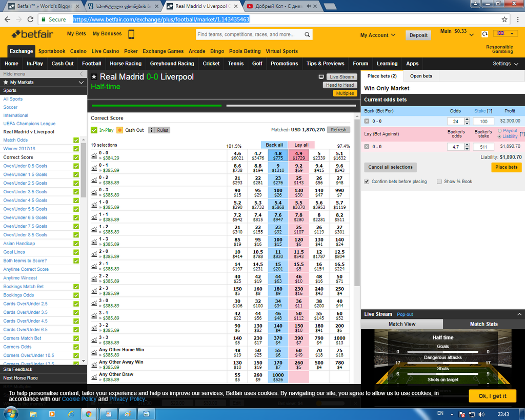Click the Place bets button
The width and height of the screenshot is (525, 420).
pyautogui.click(x=506, y=167)
